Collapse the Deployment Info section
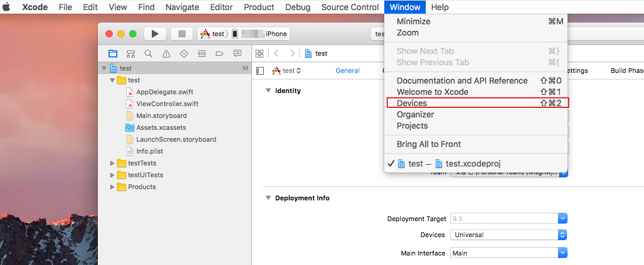644x265 pixels. 268,198
